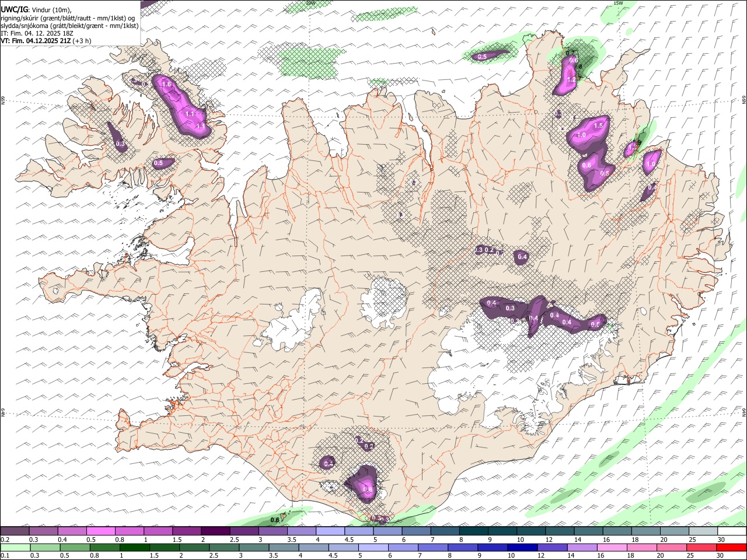Click the light gray 25 swatch in top legend row

(703, 531)
